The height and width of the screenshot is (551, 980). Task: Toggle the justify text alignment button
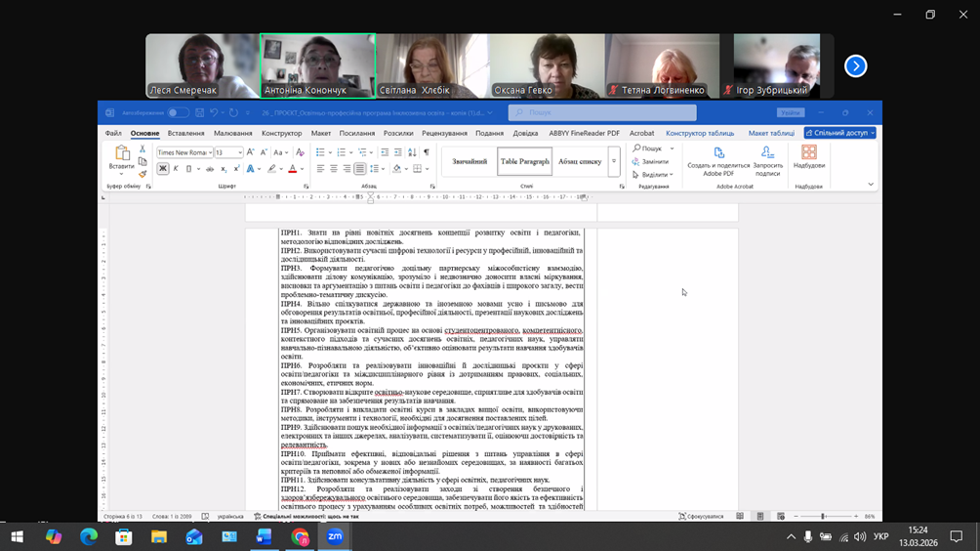coord(360,169)
